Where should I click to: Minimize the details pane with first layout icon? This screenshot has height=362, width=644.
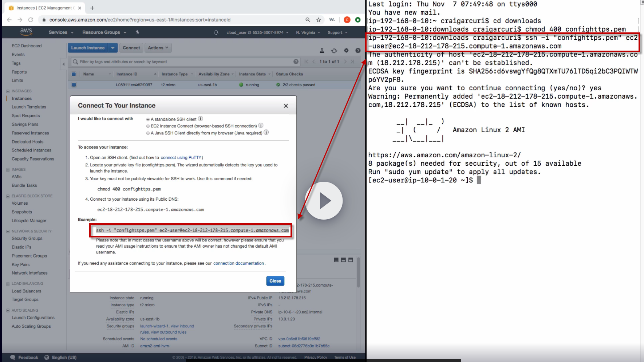tap(336, 260)
